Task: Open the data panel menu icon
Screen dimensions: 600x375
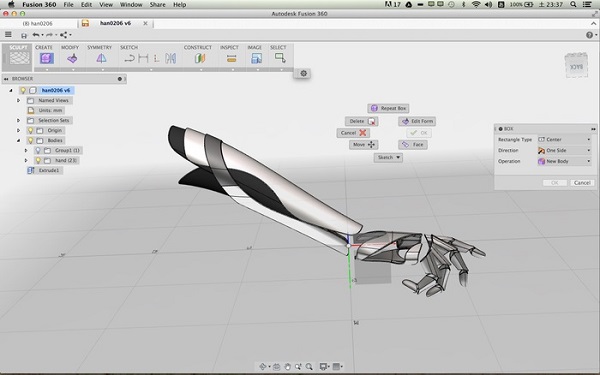Action: pyautogui.click(x=8, y=35)
